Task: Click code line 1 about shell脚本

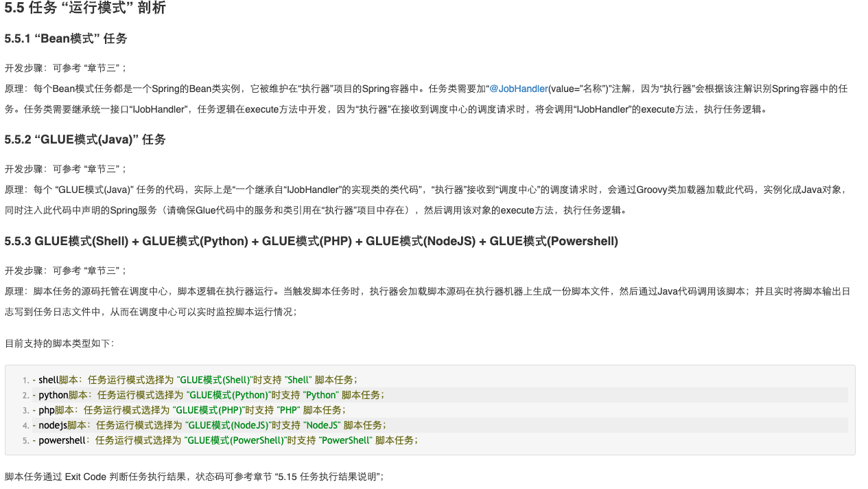Action: (x=195, y=380)
